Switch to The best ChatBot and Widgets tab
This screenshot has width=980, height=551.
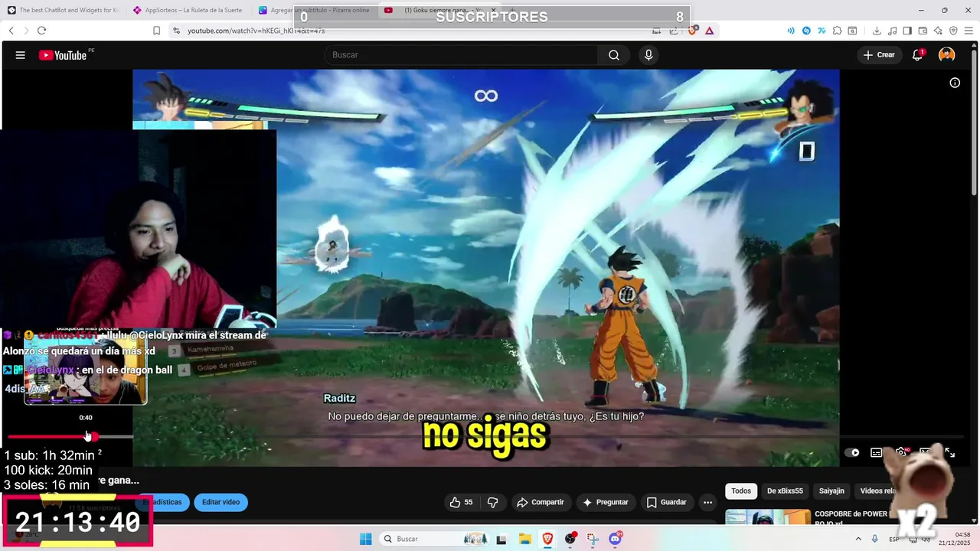coord(63,10)
